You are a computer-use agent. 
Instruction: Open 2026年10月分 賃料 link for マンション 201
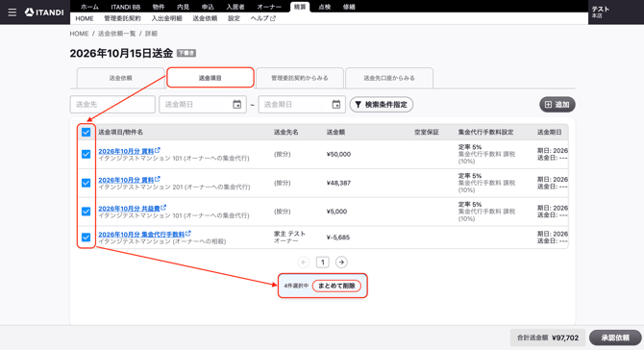point(129,180)
